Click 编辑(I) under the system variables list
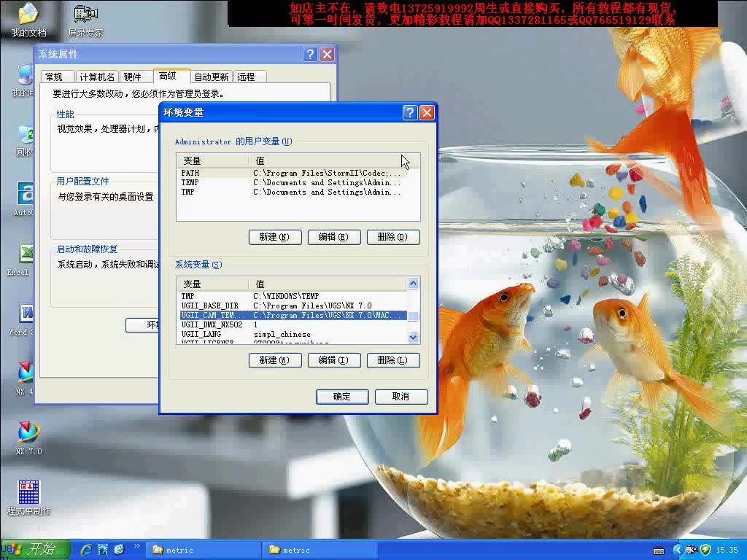The image size is (747, 560). click(x=334, y=360)
